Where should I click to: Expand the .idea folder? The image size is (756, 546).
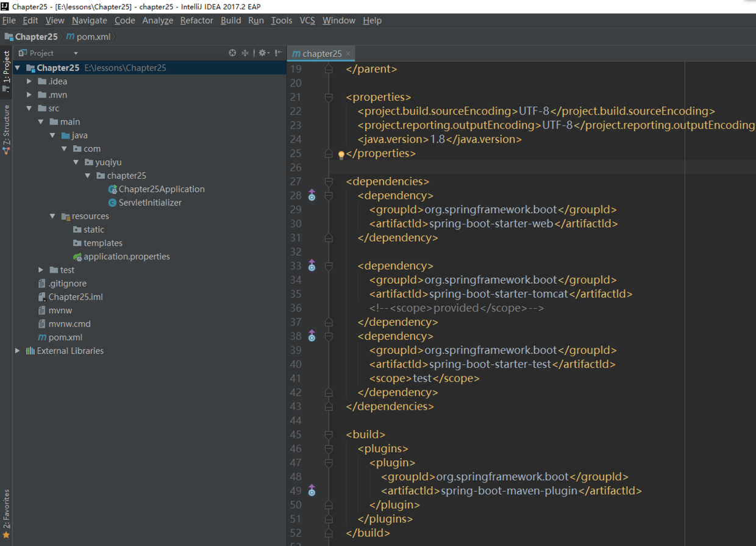(29, 81)
